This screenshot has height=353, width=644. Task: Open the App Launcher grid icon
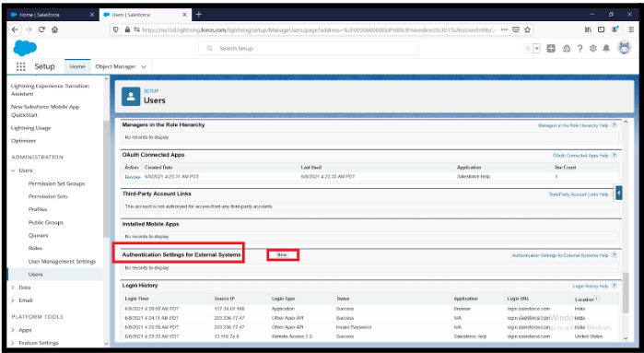coord(20,66)
